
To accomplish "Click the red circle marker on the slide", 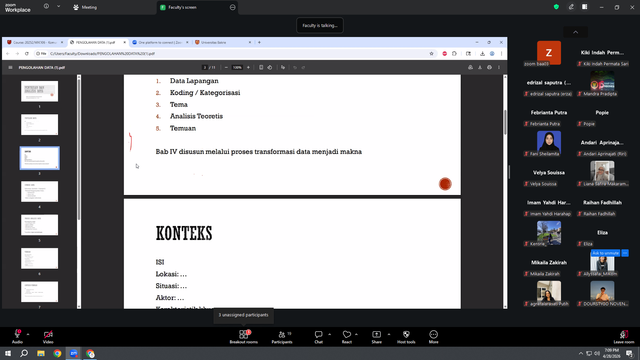I will (445, 184).
